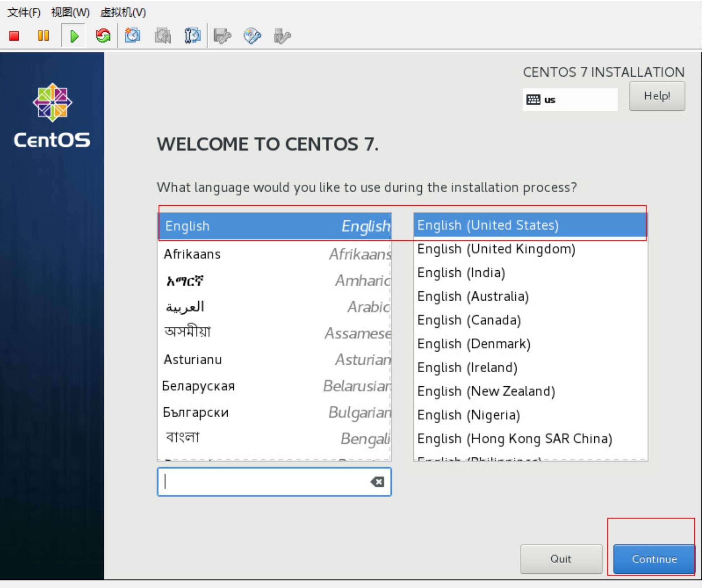Open the Help! button
Viewport: 702px width, 588px height.
click(656, 96)
